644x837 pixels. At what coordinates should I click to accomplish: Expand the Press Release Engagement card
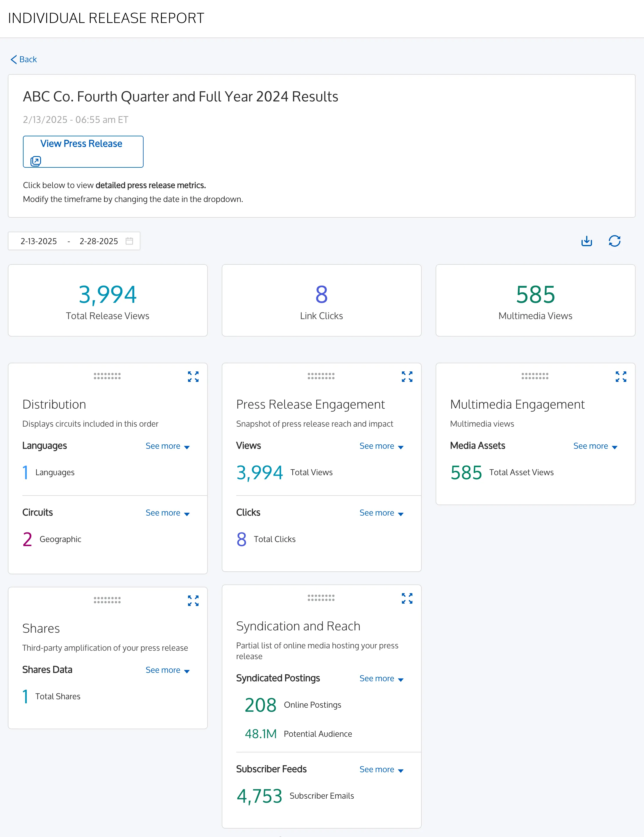coord(407,377)
